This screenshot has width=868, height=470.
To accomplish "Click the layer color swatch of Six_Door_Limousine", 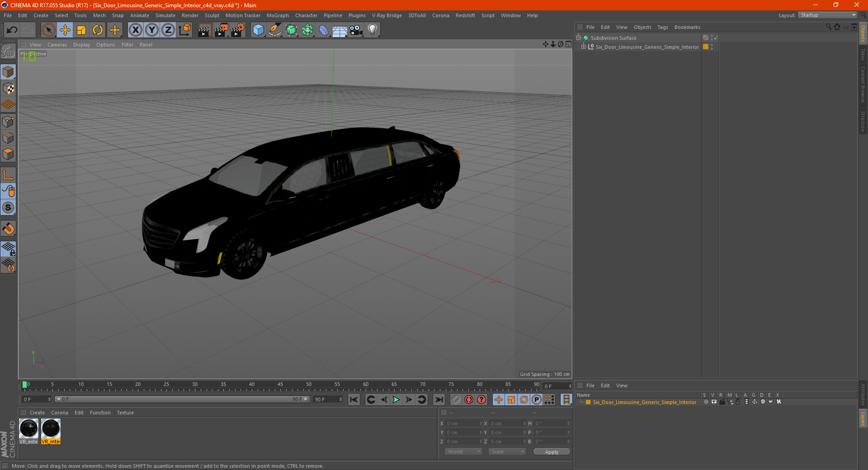I will point(706,47).
